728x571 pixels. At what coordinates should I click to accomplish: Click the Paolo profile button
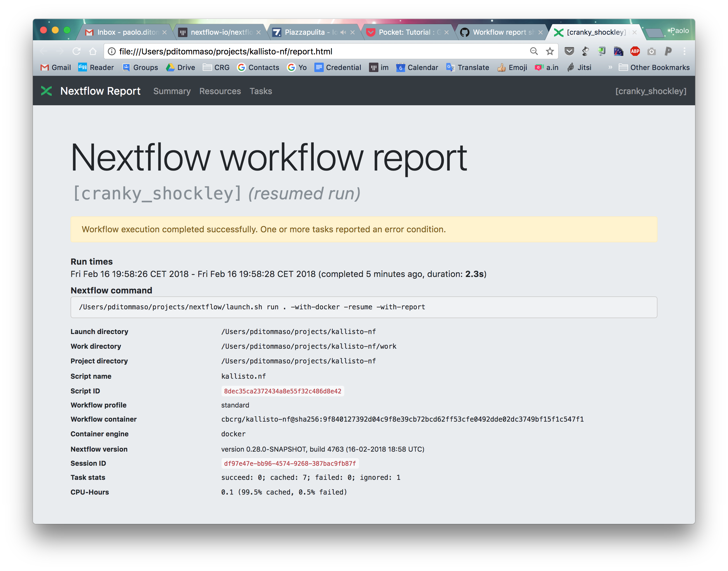click(x=679, y=31)
